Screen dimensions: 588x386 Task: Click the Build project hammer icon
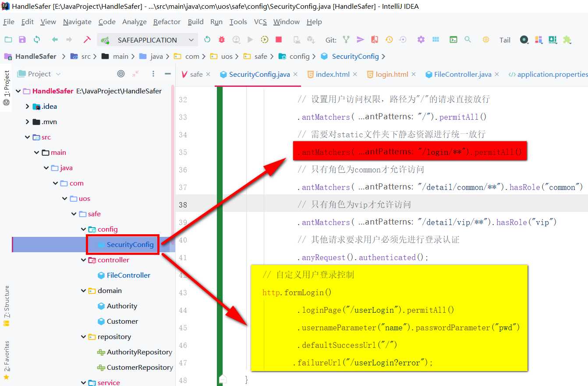click(x=87, y=39)
